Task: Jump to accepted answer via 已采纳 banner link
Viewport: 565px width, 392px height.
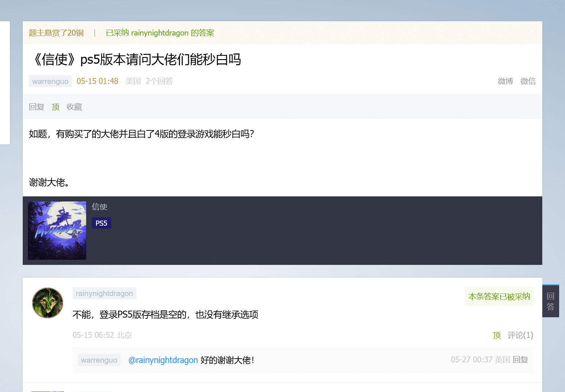Action: (160, 33)
